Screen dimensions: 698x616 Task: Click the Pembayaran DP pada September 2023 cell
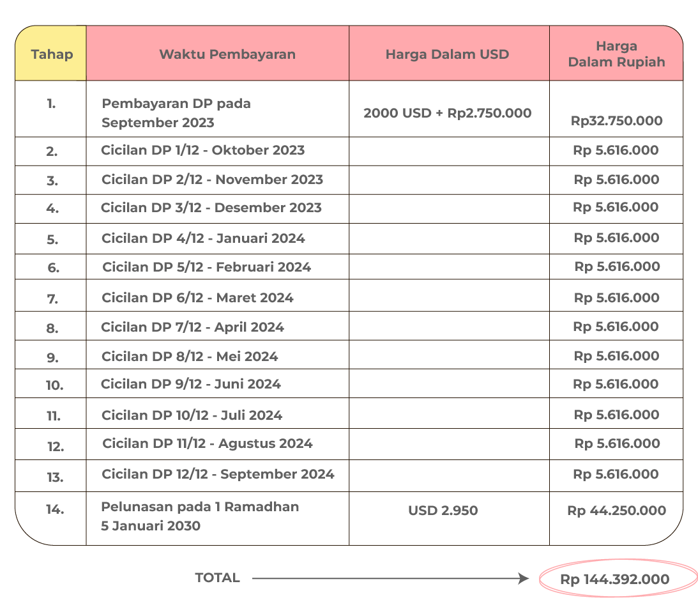click(x=176, y=113)
